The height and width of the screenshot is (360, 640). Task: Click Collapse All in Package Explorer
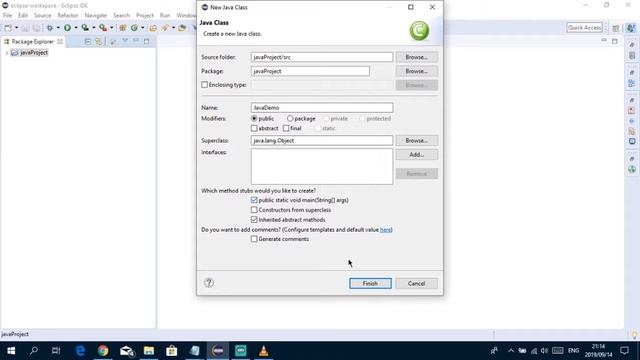coord(88,42)
